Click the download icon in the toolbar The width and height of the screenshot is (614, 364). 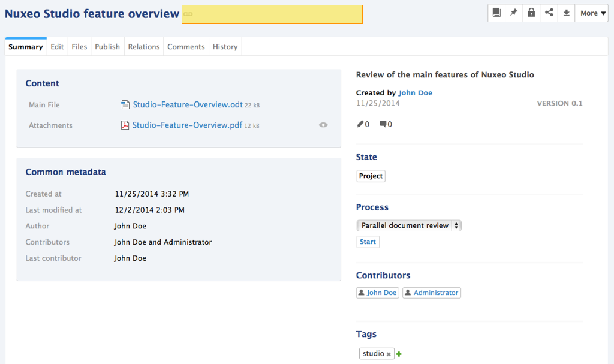[x=566, y=13]
